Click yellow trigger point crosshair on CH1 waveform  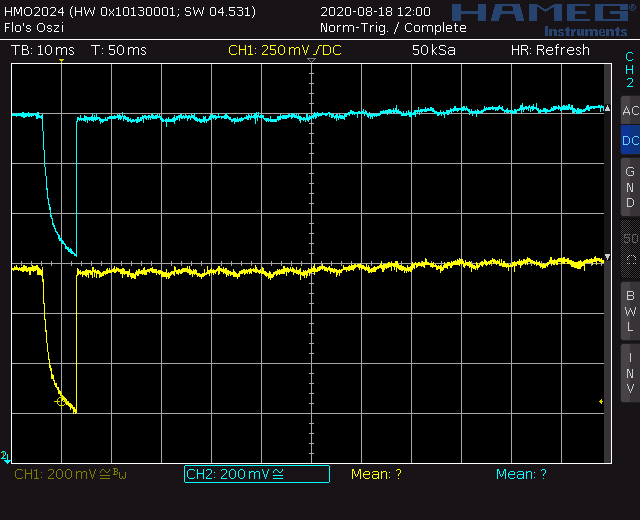60,402
